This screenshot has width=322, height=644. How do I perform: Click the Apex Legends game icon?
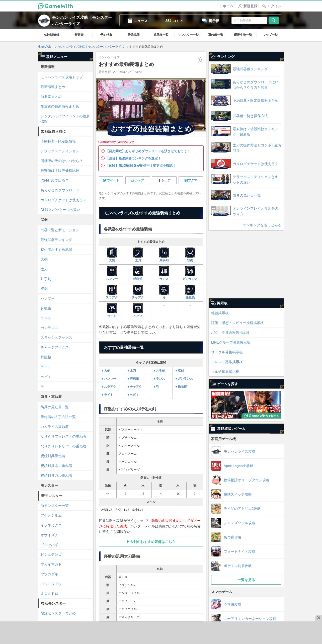(x=216, y=466)
